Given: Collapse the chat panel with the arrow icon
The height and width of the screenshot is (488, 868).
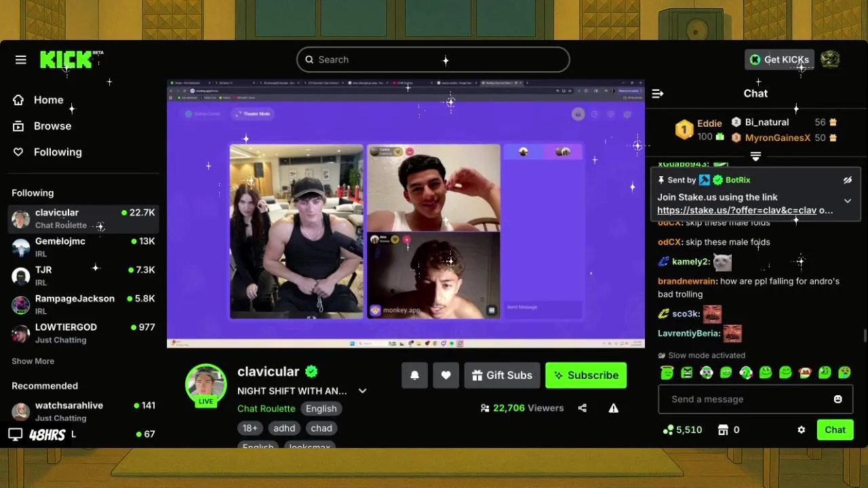Looking at the screenshot, I should 657,94.
